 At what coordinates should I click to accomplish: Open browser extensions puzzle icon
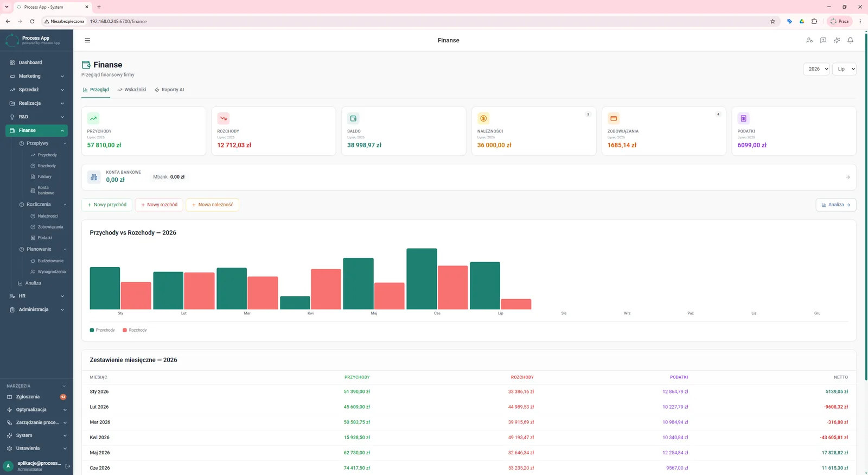pos(814,21)
